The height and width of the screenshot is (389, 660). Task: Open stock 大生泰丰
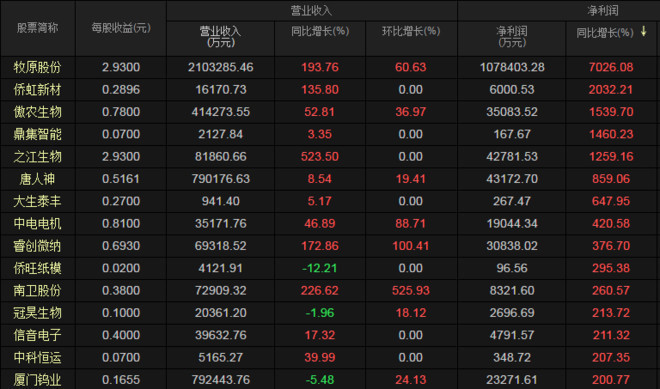click(x=37, y=201)
